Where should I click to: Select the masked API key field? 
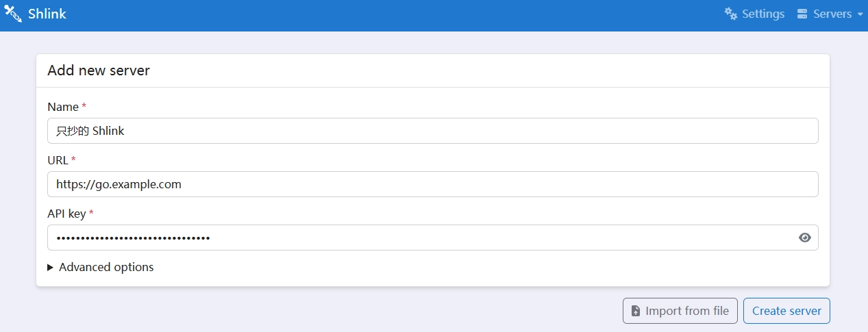point(418,238)
